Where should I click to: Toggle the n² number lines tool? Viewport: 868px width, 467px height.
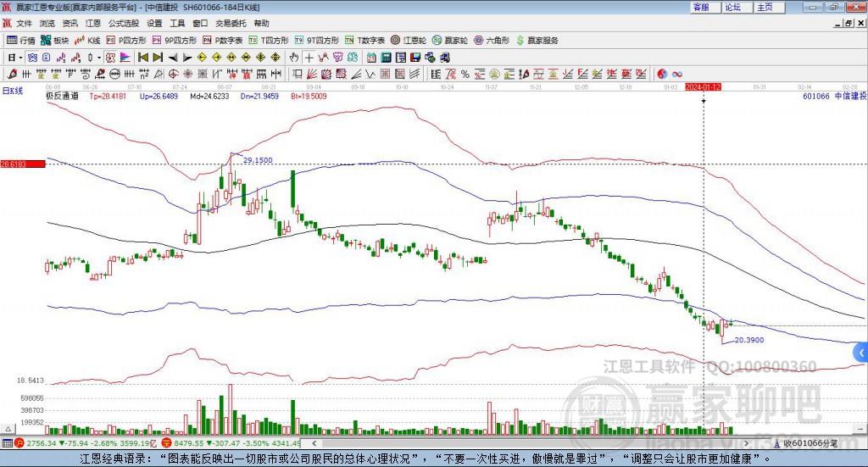coord(144,74)
